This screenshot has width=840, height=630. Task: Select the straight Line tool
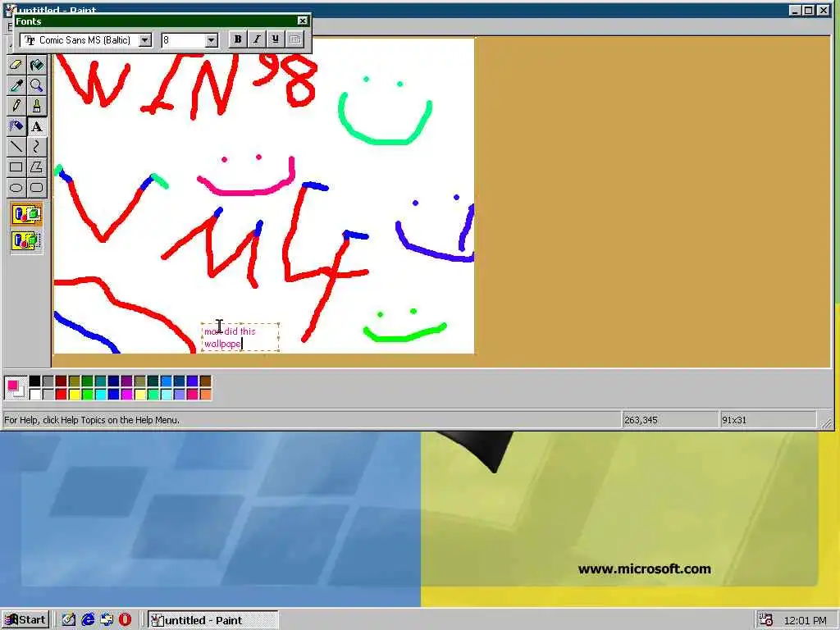[16, 146]
